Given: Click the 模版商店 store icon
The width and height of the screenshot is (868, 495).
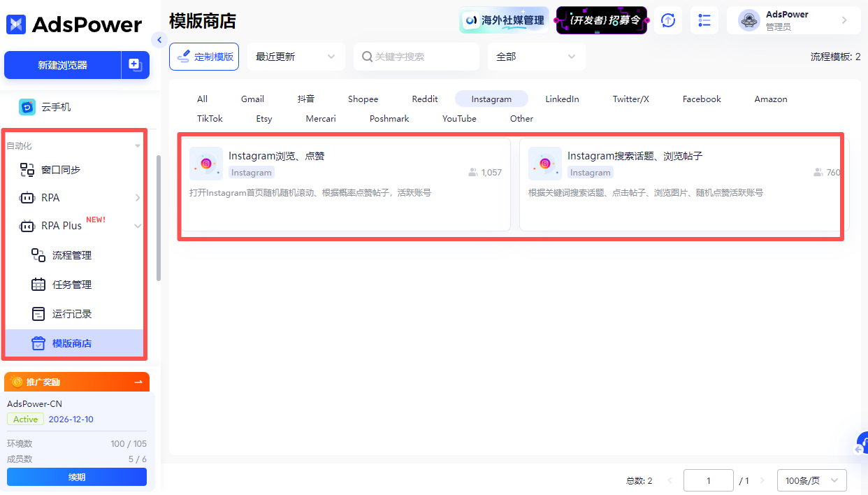Looking at the screenshot, I should coord(40,343).
